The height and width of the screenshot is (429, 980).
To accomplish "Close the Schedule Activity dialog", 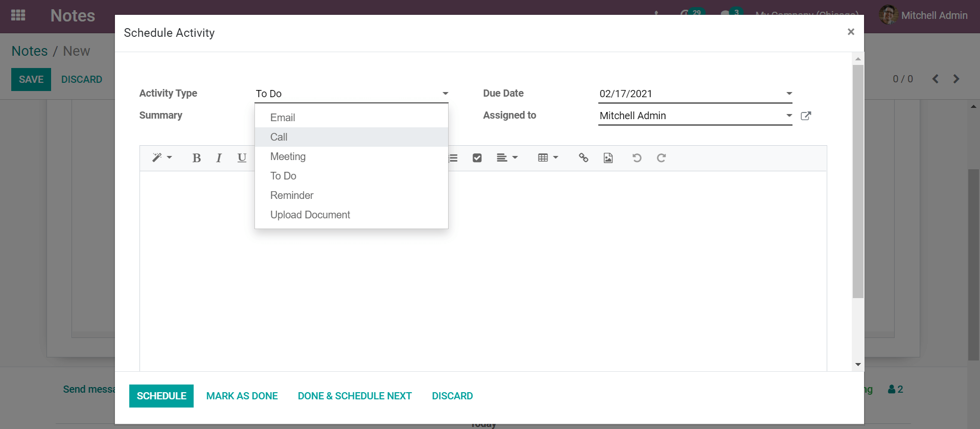I will click(x=851, y=32).
